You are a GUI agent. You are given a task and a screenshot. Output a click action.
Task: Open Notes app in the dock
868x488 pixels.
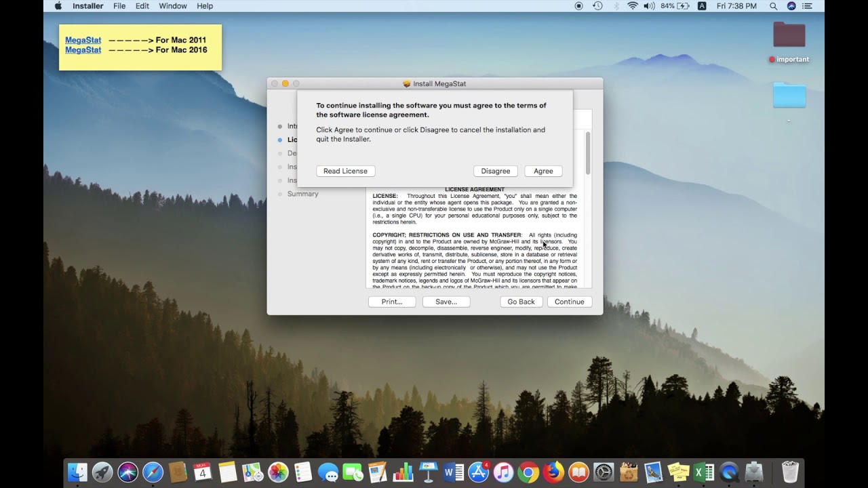pos(228,472)
